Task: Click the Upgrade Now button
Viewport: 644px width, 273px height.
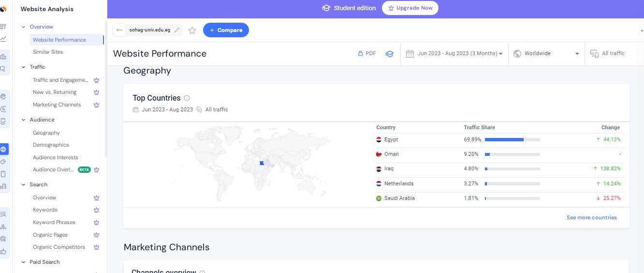Action: (410, 8)
